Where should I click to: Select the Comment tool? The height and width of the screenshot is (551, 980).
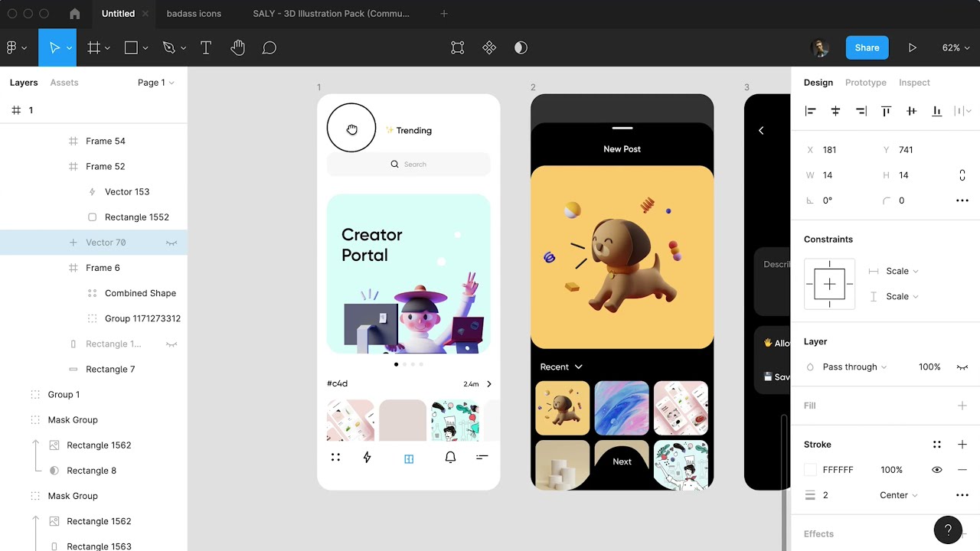pyautogui.click(x=269, y=47)
